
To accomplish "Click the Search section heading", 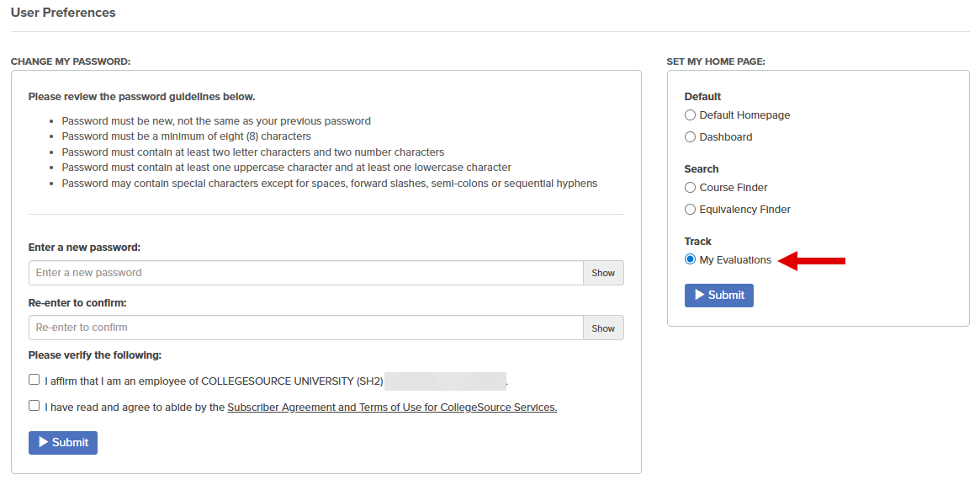I will [x=702, y=169].
